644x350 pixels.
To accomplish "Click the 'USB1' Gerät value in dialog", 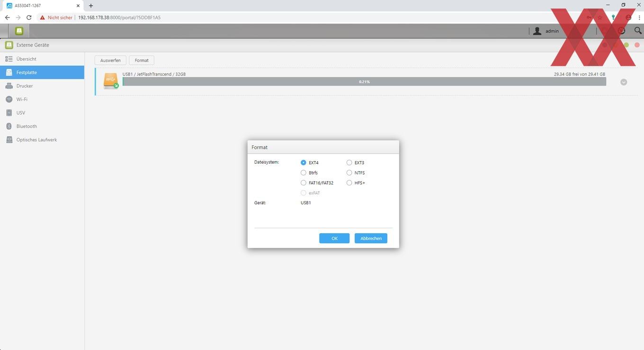I will pyautogui.click(x=306, y=203).
